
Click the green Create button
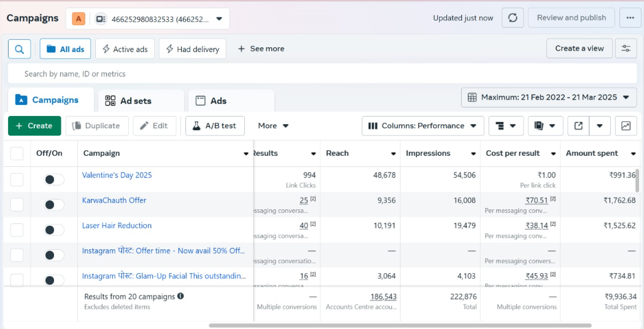(34, 126)
